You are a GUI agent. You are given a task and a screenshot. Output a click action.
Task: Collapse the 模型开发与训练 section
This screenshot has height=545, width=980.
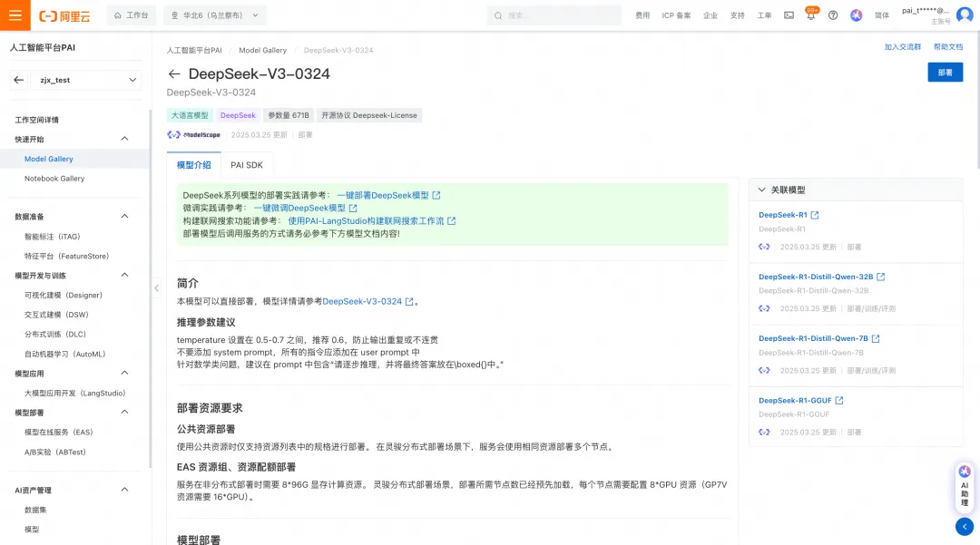[x=124, y=275]
